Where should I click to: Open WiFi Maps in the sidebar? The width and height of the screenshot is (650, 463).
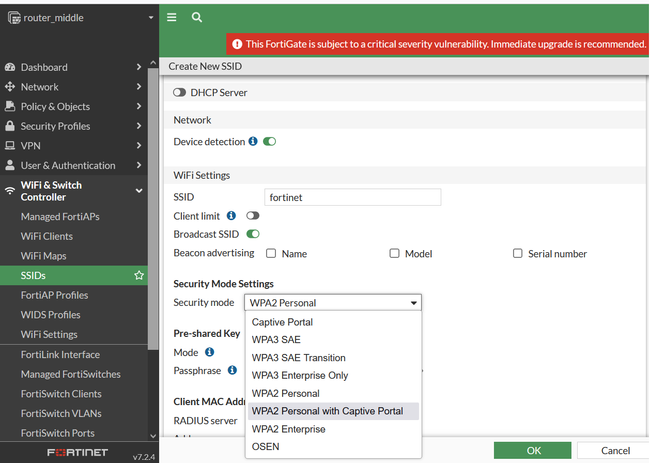[x=43, y=256]
